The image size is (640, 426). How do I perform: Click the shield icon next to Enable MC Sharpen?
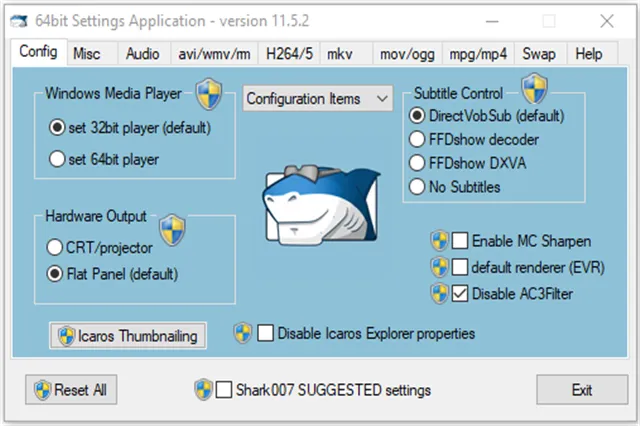pos(440,241)
